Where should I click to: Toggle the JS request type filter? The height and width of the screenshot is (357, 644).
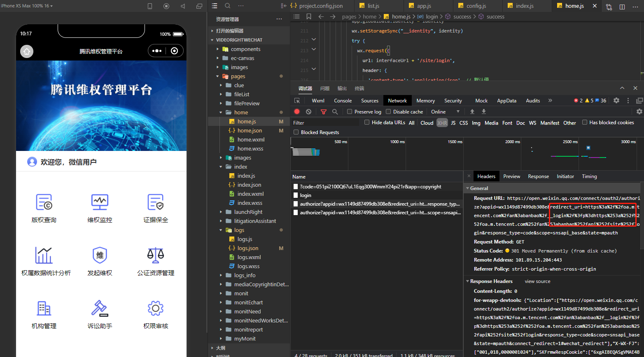click(453, 123)
